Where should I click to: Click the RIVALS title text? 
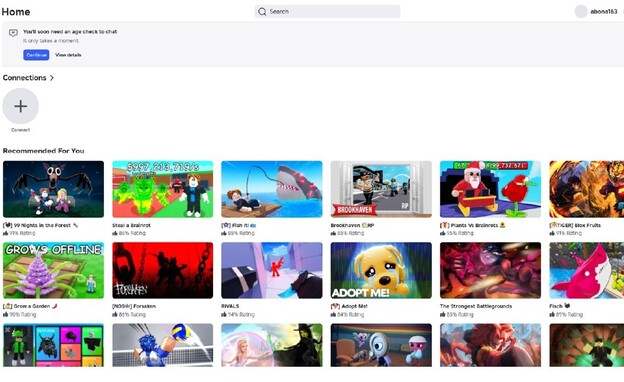tap(230, 306)
